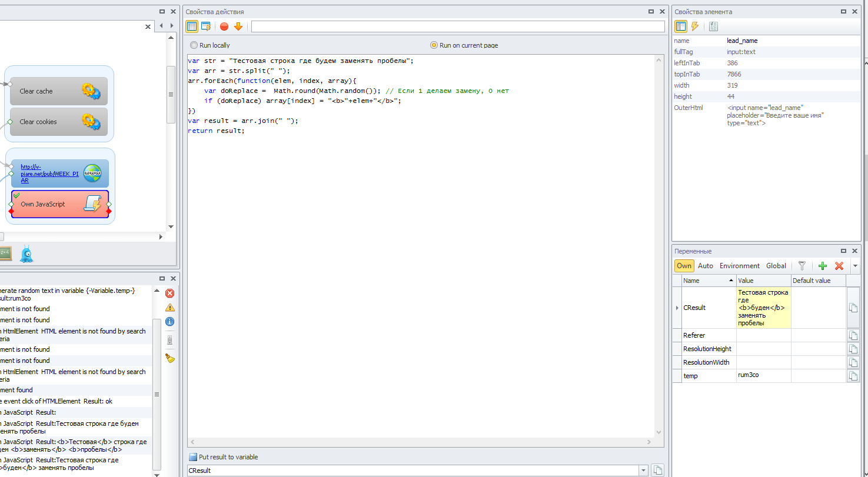The image size is (868, 477).
Task: Show element properties grid view icon
Action: (x=681, y=26)
